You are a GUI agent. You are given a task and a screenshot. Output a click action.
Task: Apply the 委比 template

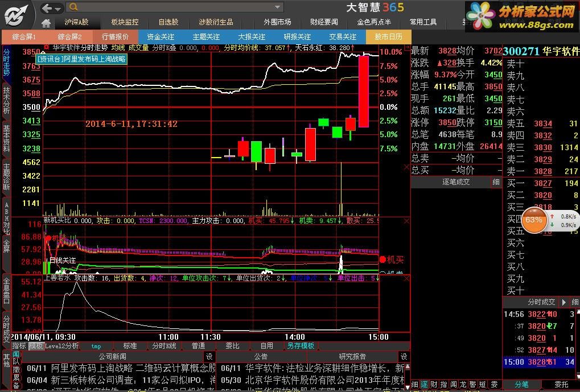[233, 346]
